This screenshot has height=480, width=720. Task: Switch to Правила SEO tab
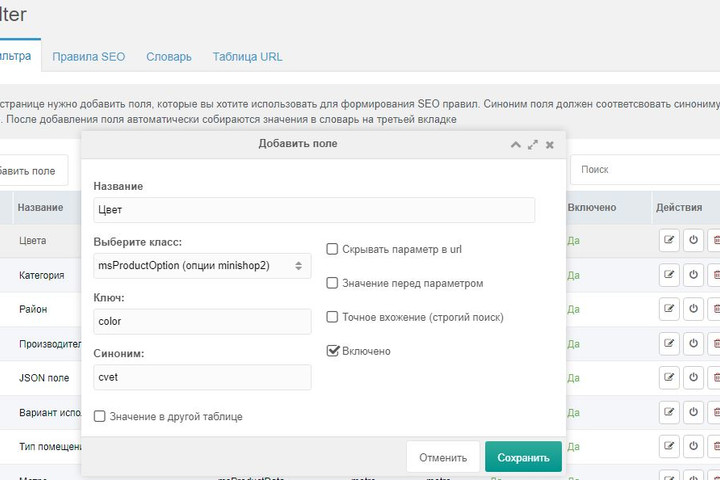pos(88,56)
